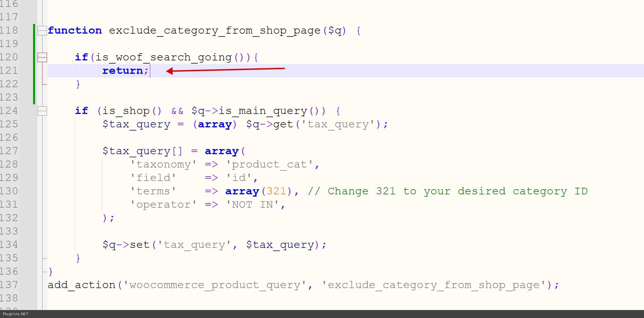Click the number 321 in terms array
This screenshot has width=644, height=318.
click(276, 191)
